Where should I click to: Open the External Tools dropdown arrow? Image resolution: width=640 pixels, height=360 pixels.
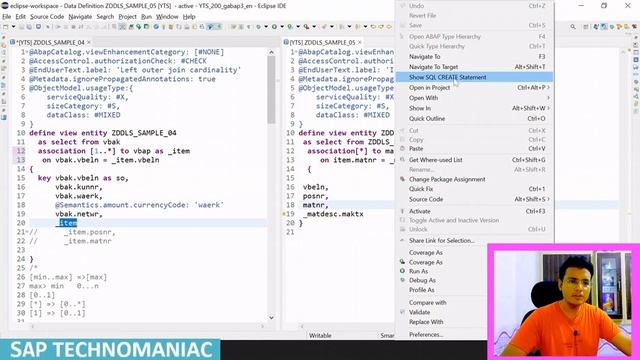[313, 27]
